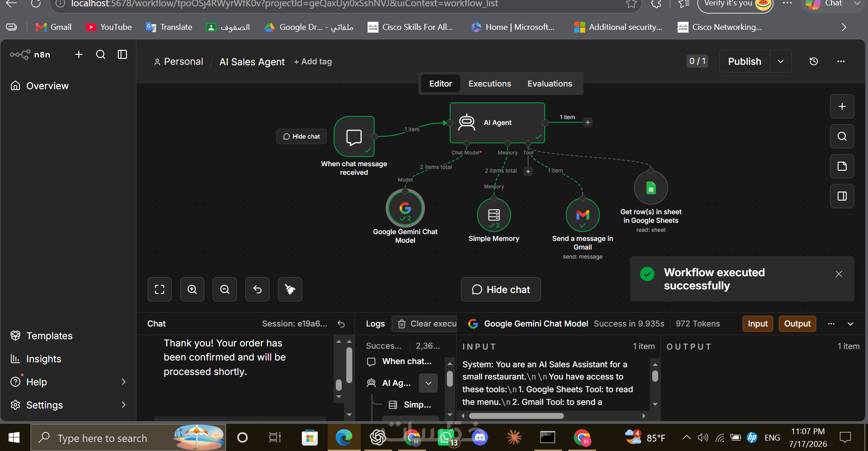868x451 pixels.
Task: Tidy up the workflow with the broom icon
Action: [290, 289]
